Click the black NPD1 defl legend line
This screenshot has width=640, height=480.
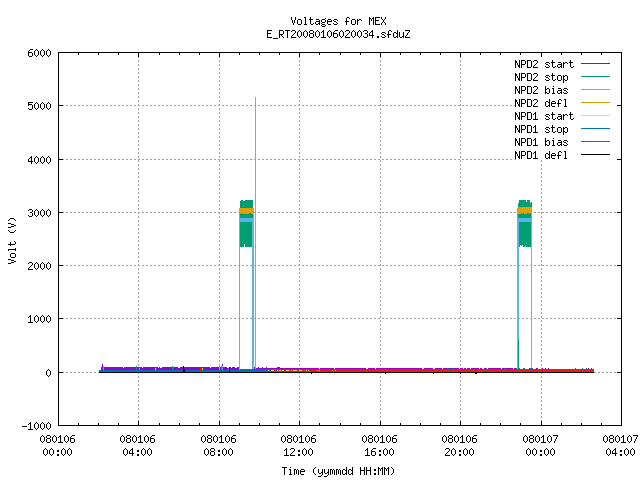point(595,155)
